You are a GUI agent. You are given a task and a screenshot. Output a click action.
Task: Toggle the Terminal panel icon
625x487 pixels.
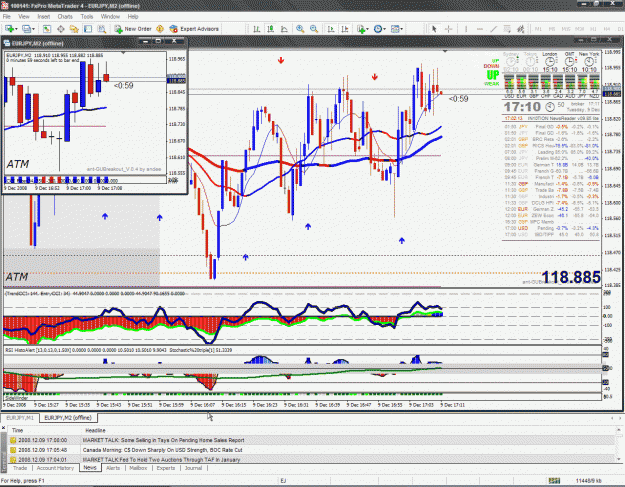88,29
